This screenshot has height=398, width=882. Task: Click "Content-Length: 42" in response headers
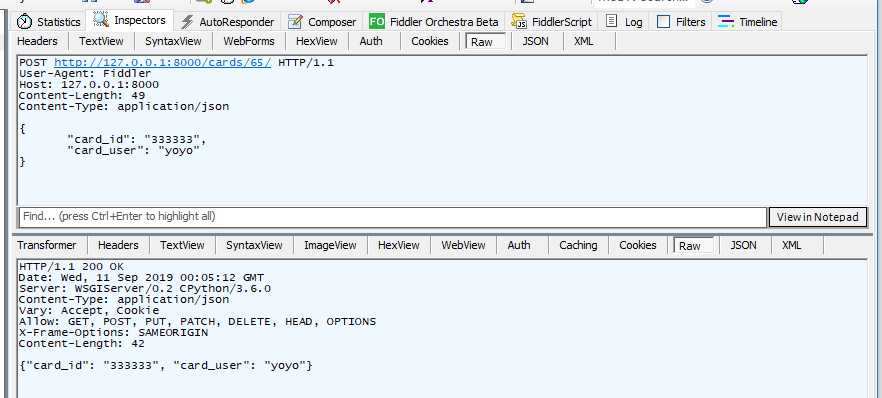point(82,343)
